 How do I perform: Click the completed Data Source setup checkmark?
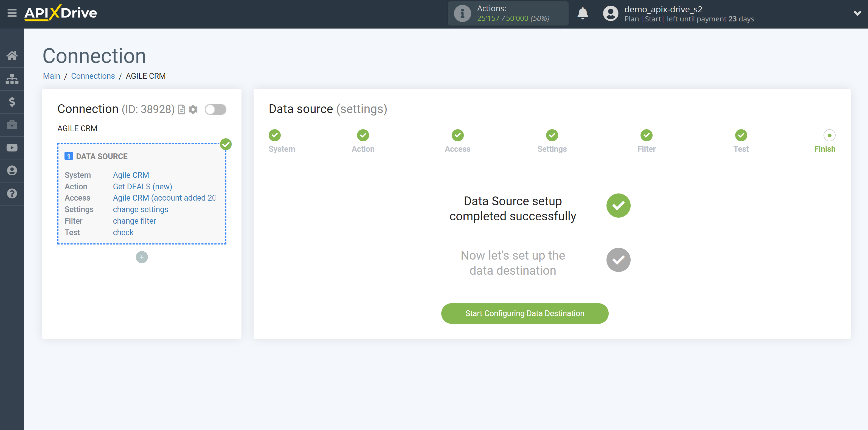(618, 206)
